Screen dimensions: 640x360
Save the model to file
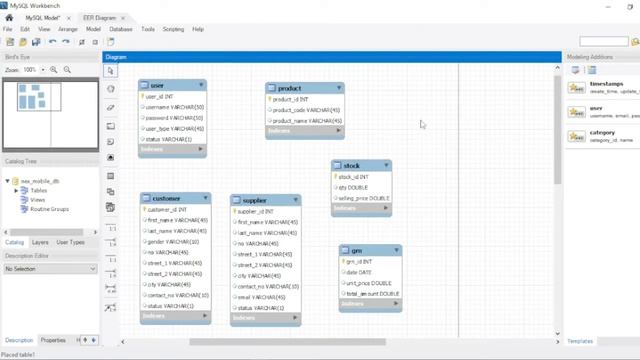[x=36, y=42]
